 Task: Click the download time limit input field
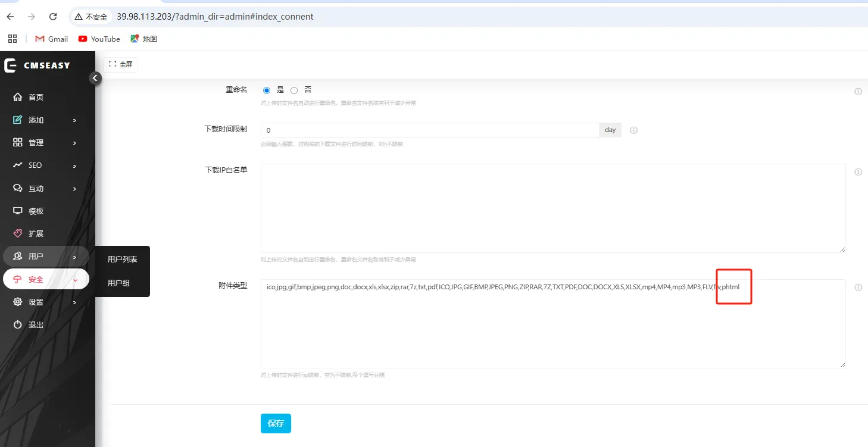point(429,130)
